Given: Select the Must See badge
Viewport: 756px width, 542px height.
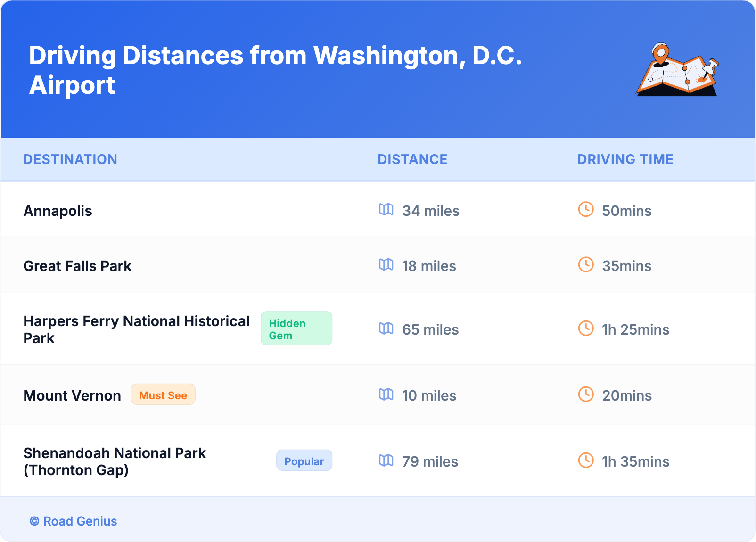Looking at the screenshot, I should coord(163,395).
